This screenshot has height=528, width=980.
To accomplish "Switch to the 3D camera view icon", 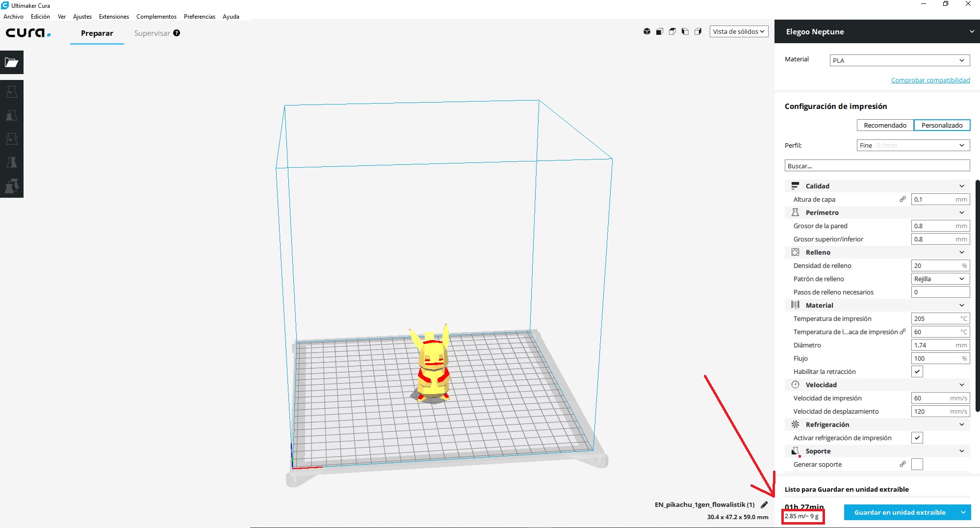I will click(647, 31).
